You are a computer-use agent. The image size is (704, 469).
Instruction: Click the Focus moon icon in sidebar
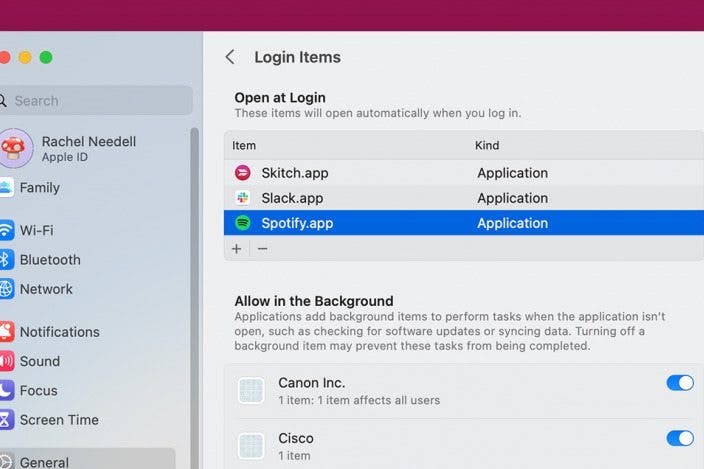(x=6, y=390)
